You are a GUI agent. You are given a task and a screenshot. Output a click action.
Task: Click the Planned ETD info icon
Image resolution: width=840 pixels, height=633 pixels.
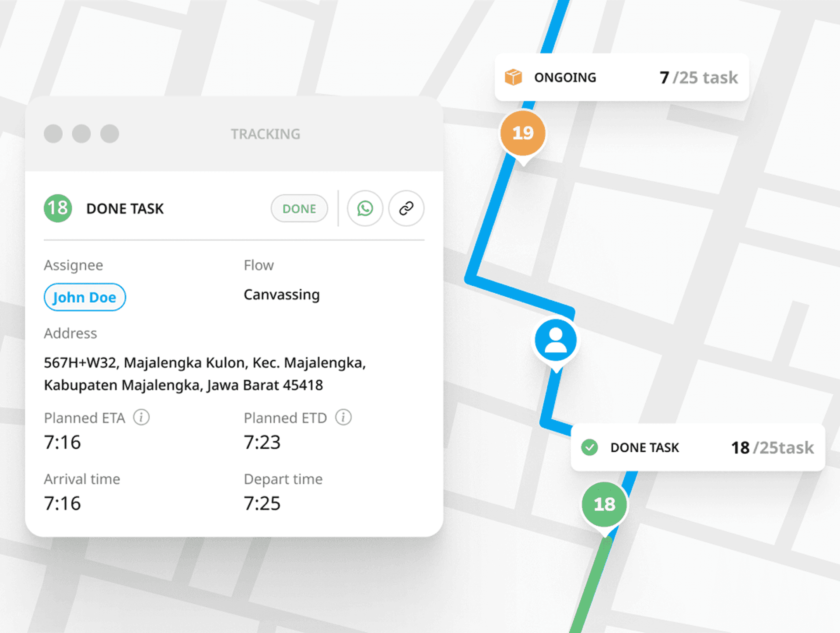click(343, 417)
